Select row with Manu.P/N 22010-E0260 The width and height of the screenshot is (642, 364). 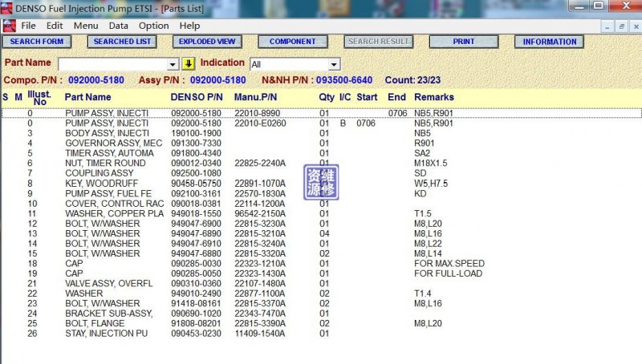[322, 123]
